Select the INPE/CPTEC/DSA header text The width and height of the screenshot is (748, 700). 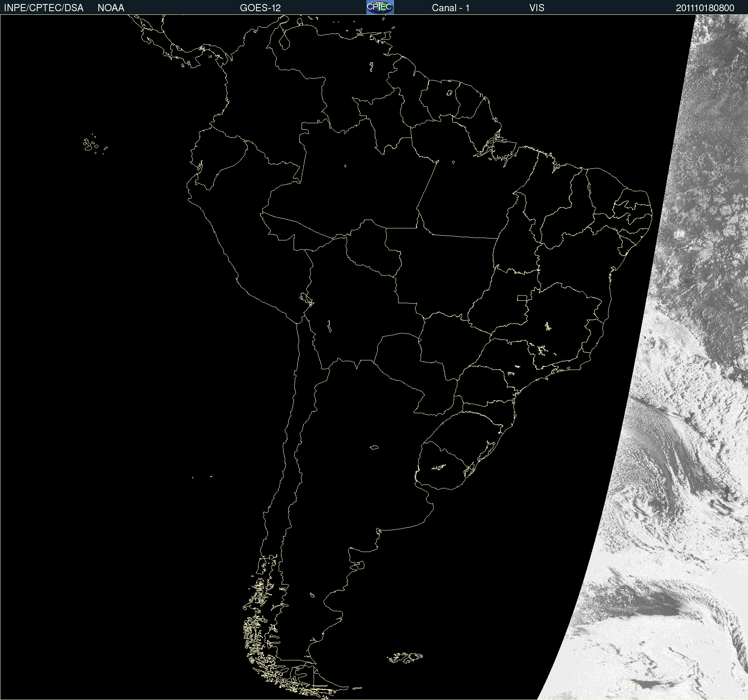pyautogui.click(x=44, y=8)
